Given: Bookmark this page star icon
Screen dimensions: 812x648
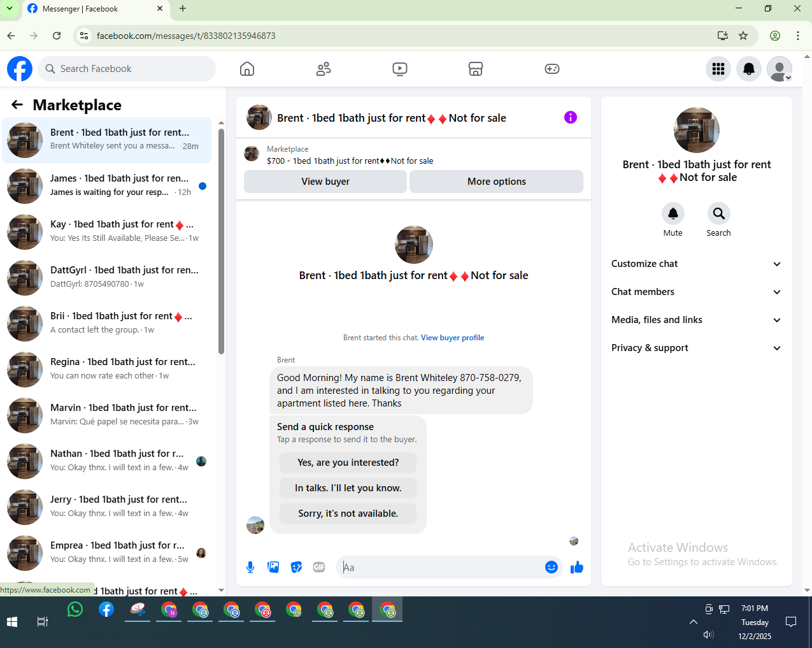Looking at the screenshot, I should pyautogui.click(x=743, y=36).
